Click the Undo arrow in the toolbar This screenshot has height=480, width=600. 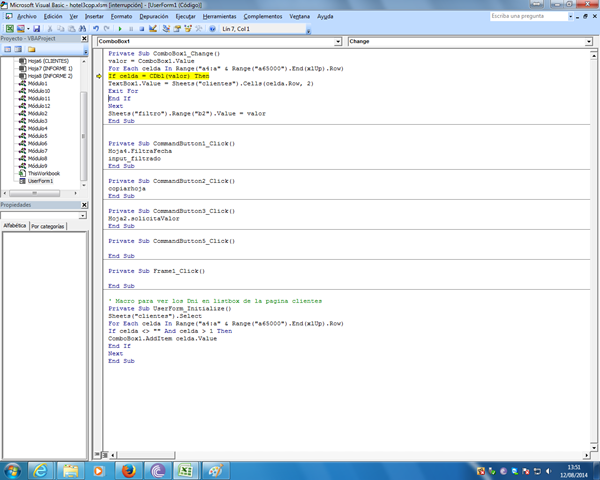pos(95,29)
